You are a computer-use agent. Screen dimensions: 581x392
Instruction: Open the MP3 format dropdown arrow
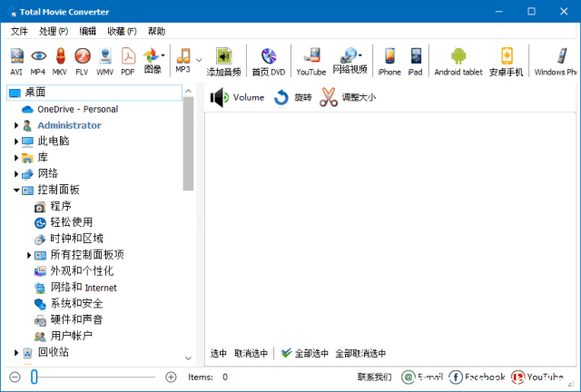click(199, 61)
